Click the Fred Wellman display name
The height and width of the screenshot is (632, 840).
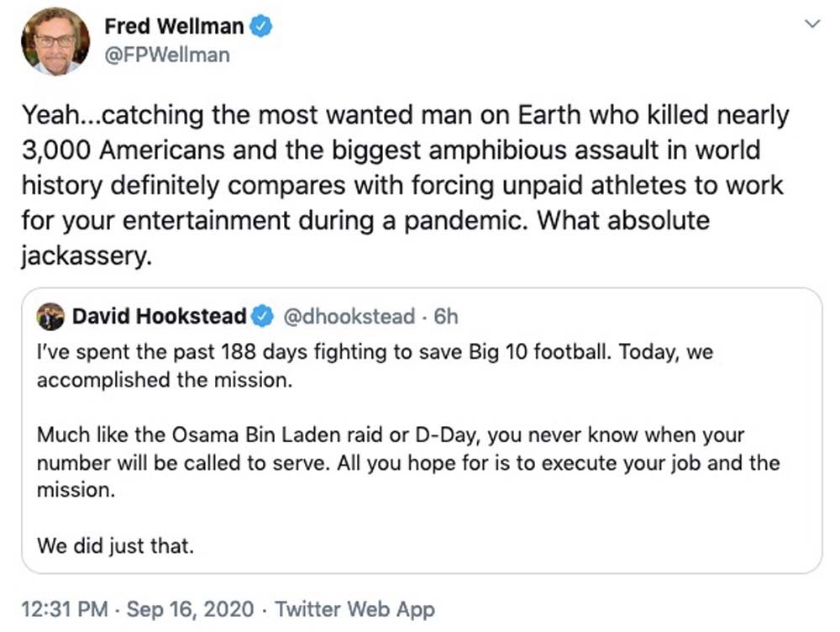174,26
